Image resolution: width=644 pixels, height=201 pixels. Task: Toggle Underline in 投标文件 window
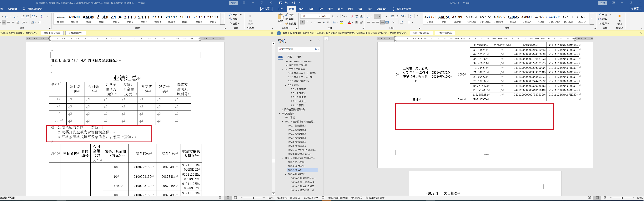[x=311, y=22]
